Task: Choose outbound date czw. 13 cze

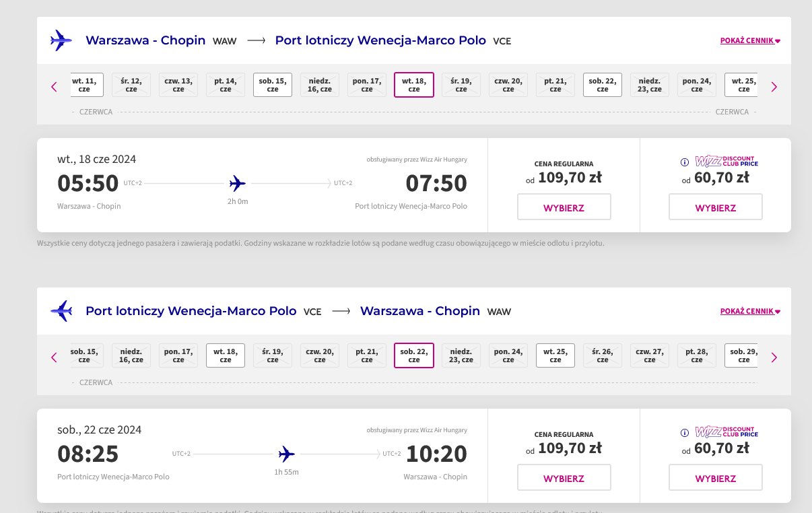Action: (178, 85)
